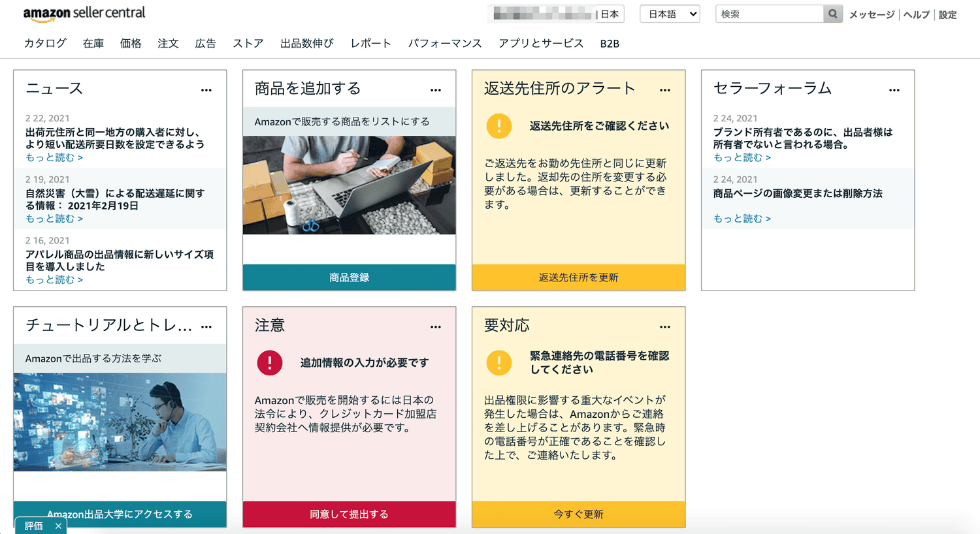The width and height of the screenshot is (980, 534).
Task: Click the 今すぐ更新 button
Action: (x=579, y=514)
